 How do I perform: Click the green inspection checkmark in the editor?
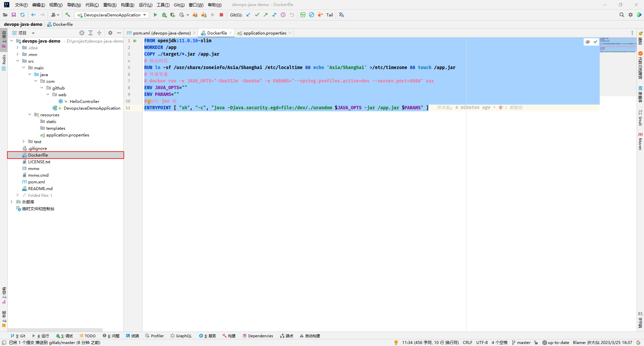point(595,42)
